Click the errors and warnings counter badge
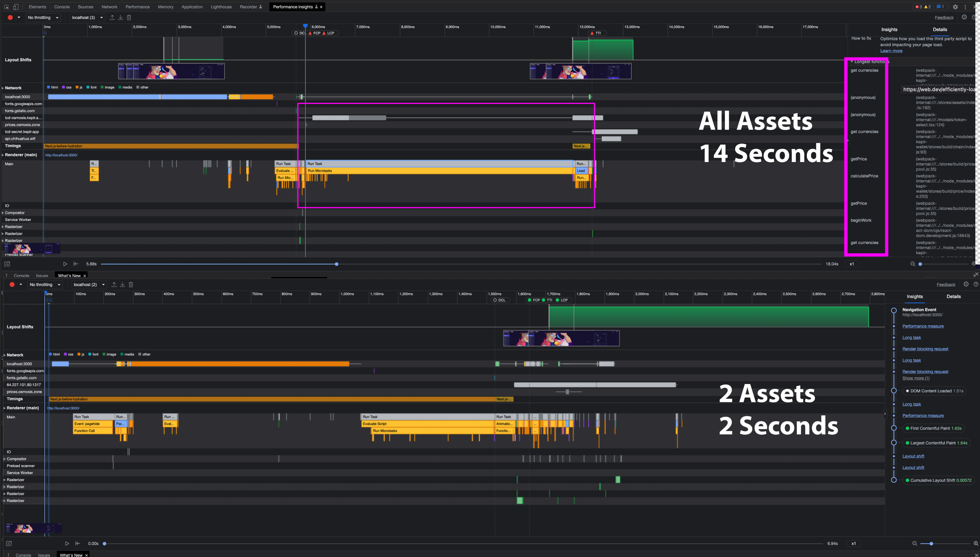Screen dimensions: 980x557 (x=923, y=7)
